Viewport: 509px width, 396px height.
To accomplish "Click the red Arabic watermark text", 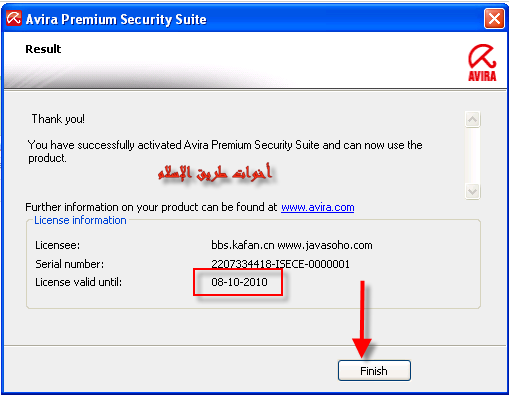I will tap(215, 173).
